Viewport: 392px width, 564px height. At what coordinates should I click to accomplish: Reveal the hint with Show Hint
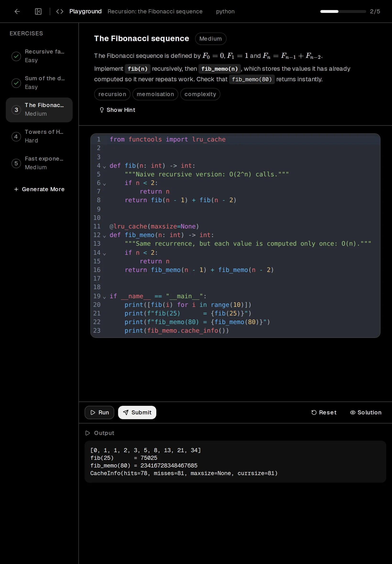[x=117, y=110]
